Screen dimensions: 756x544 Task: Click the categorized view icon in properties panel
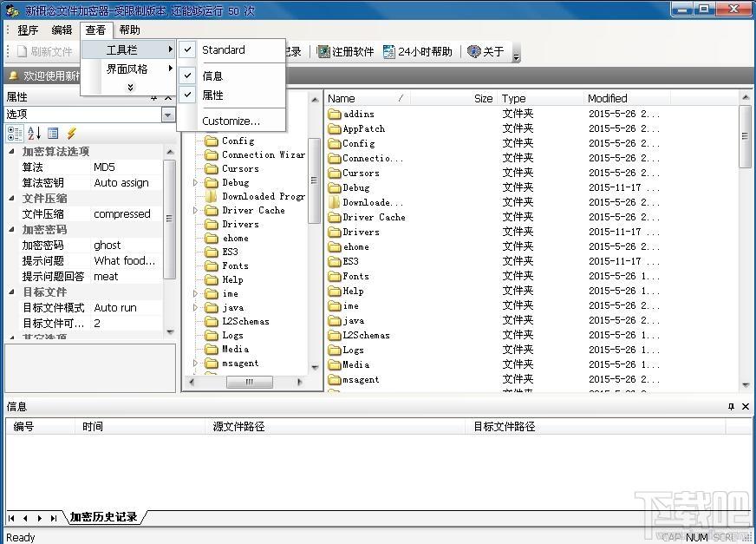[15, 133]
